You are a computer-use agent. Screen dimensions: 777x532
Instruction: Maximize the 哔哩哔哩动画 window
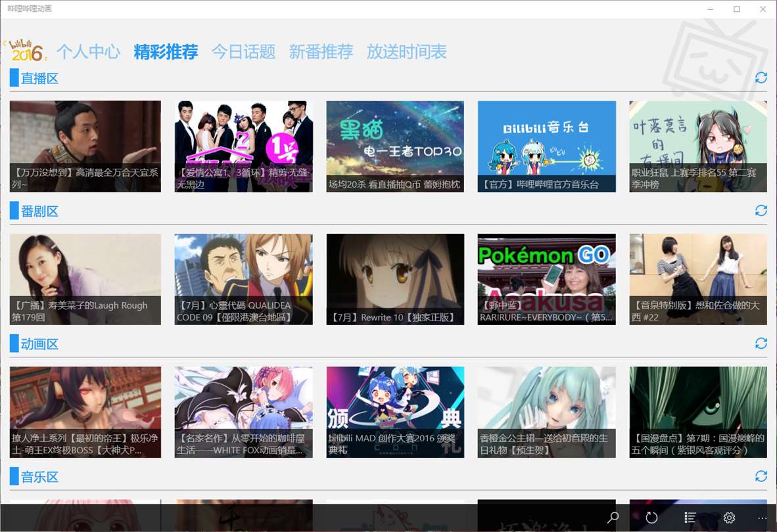pyautogui.click(x=737, y=9)
